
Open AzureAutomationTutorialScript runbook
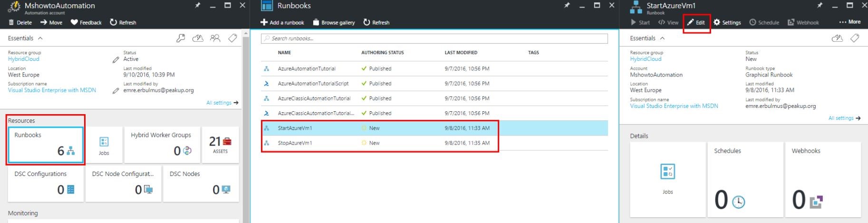click(434, 84)
